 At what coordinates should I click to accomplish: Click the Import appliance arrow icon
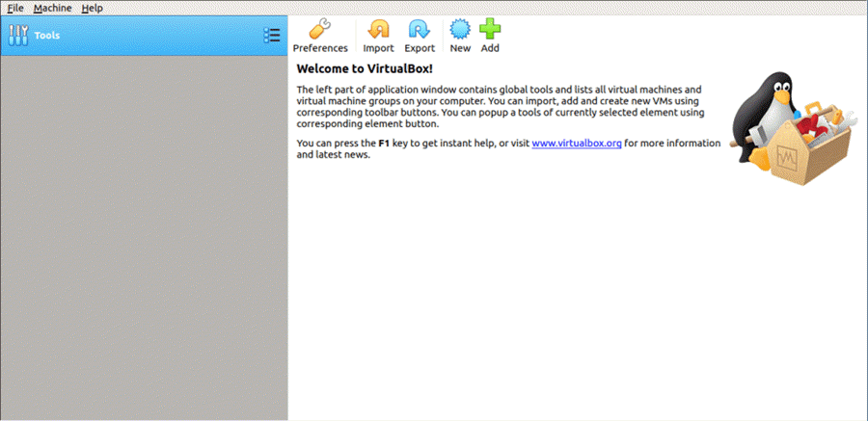coord(378,29)
